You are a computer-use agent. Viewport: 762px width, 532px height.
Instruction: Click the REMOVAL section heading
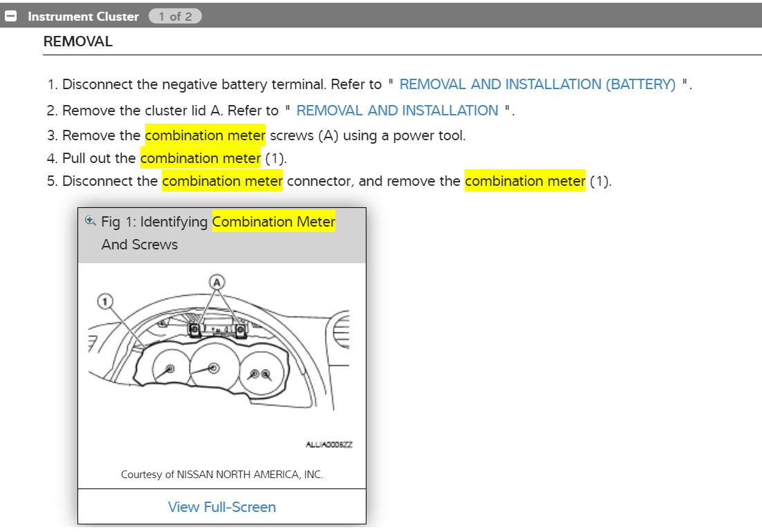coord(77,41)
